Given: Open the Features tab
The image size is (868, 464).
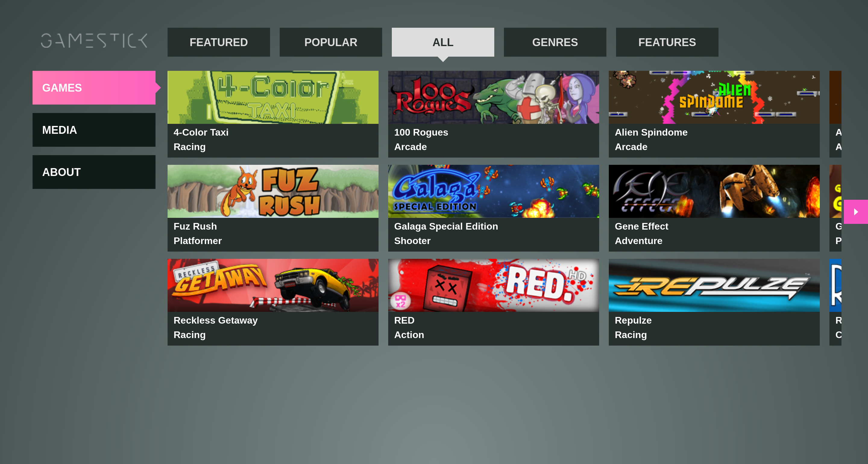Looking at the screenshot, I should coord(667,42).
